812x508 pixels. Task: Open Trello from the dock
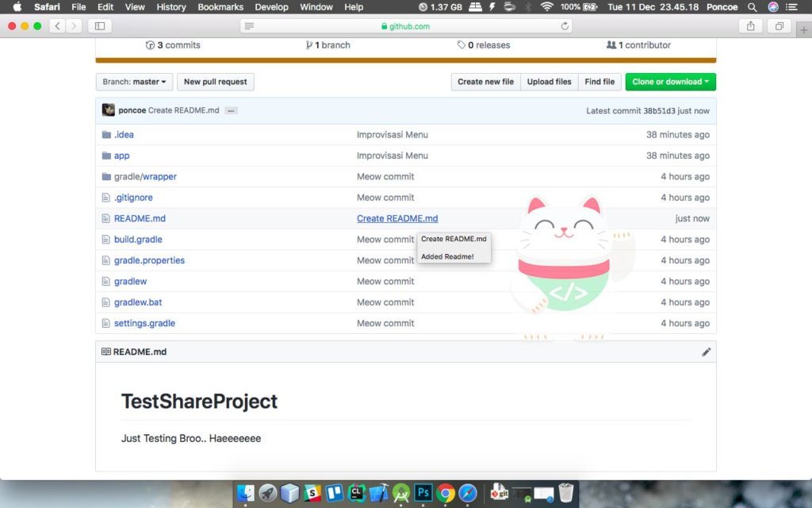[x=335, y=492]
